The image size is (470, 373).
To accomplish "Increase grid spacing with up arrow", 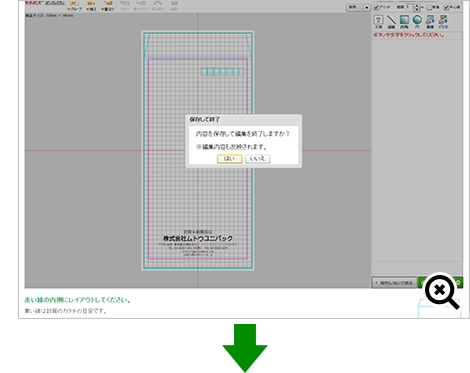I will [416, 5].
